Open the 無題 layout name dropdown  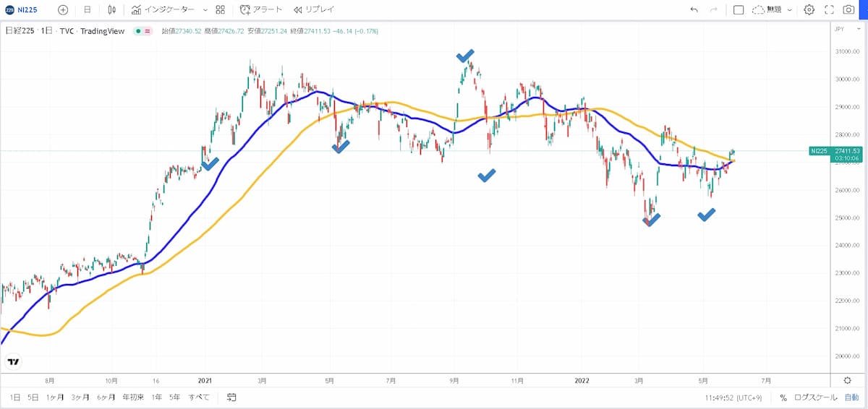point(773,10)
